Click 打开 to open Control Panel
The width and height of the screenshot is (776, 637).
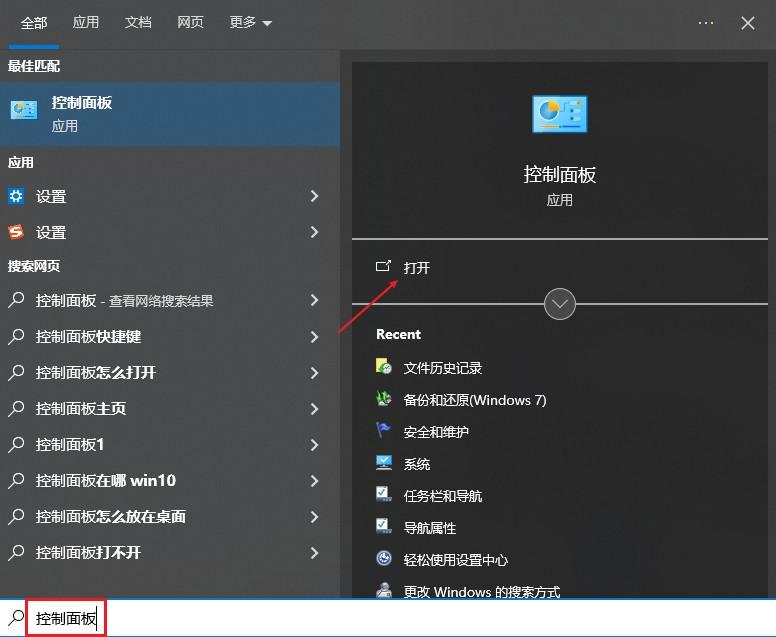pyautogui.click(x=417, y=268)
